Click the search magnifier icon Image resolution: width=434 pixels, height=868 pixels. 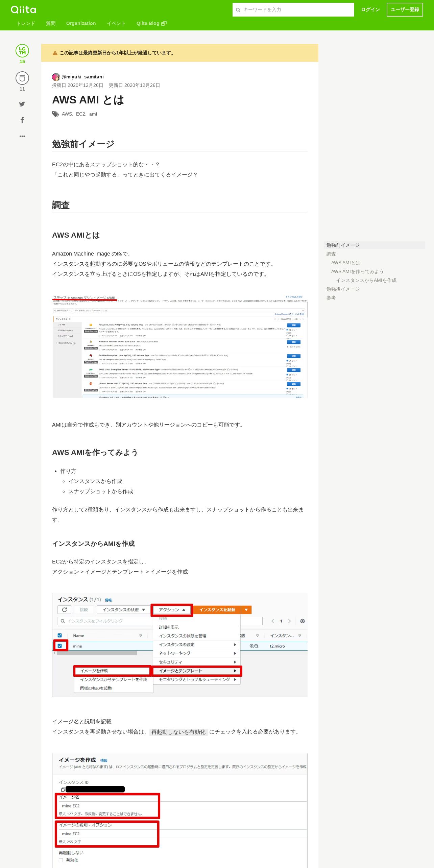(x=238, y=10)
